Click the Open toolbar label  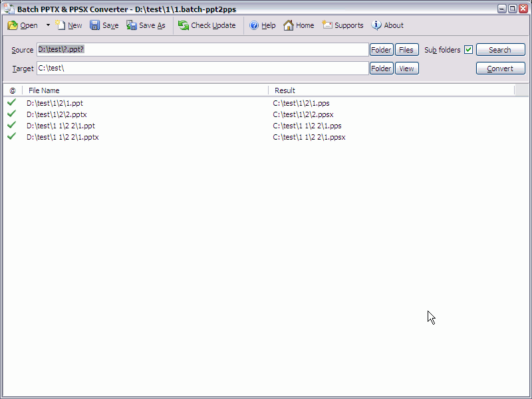(x=29, y=25)
